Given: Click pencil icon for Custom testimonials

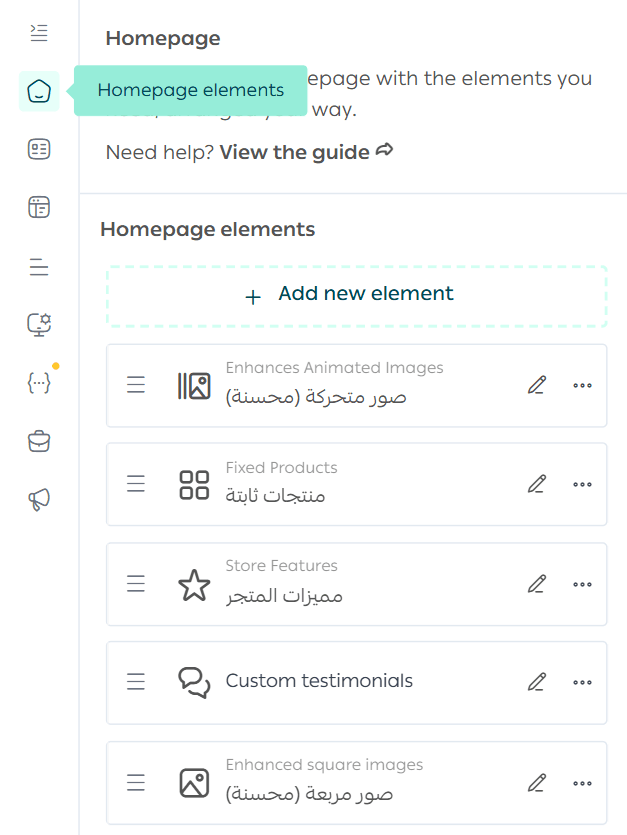Looking at the screenshot, I should (537, 682).
